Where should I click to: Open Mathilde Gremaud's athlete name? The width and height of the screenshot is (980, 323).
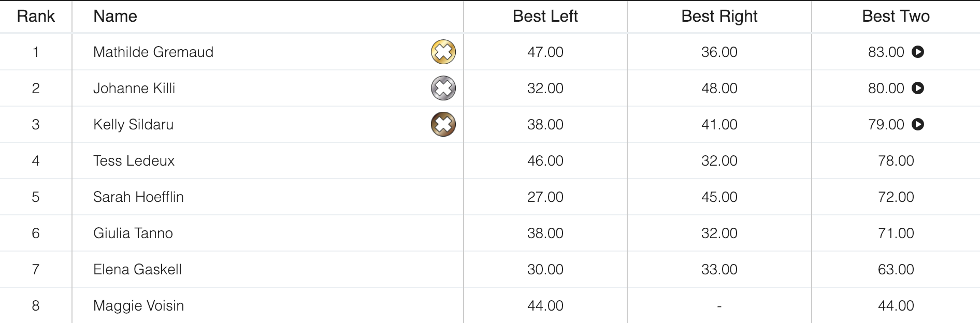point(153,52)
